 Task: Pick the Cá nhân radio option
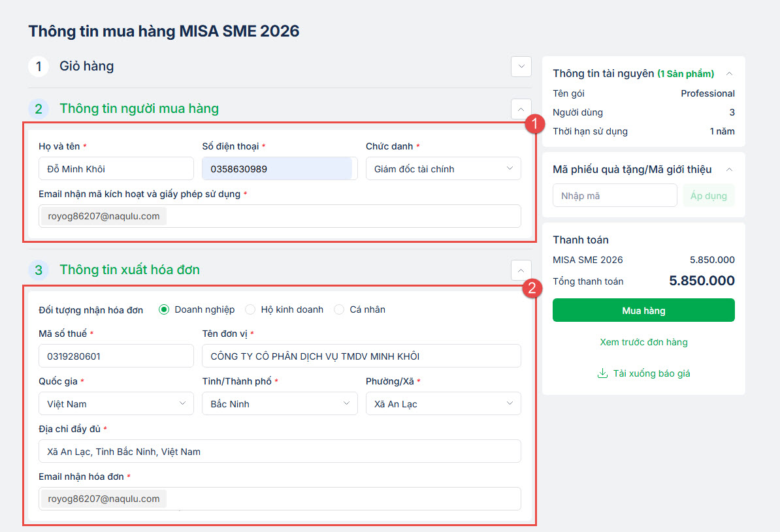click(339, 309)
